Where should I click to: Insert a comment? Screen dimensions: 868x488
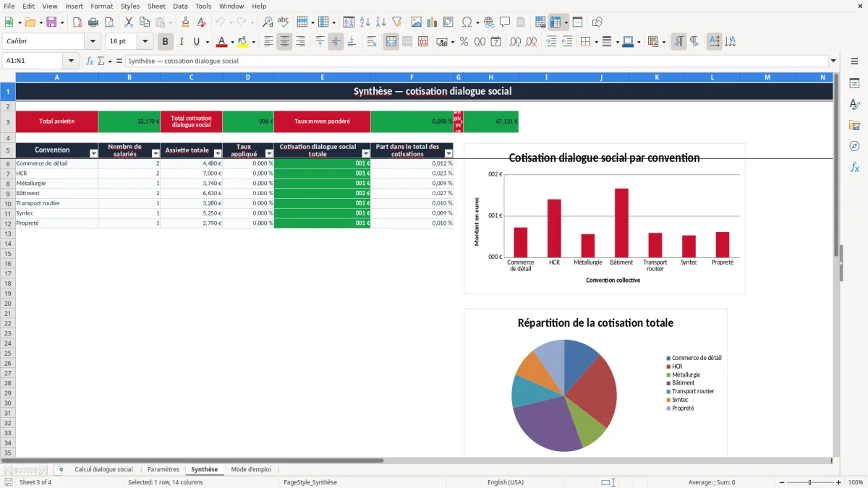[x=505, y=22]
